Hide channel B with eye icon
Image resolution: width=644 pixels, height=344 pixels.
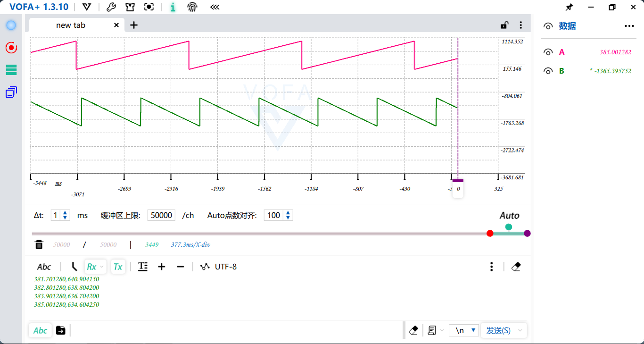(x=548, y=71)
